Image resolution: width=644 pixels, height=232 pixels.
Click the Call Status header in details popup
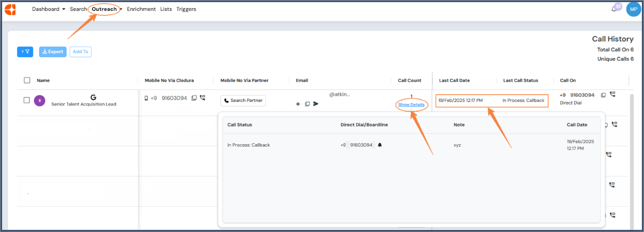click(x=240, y=125)
